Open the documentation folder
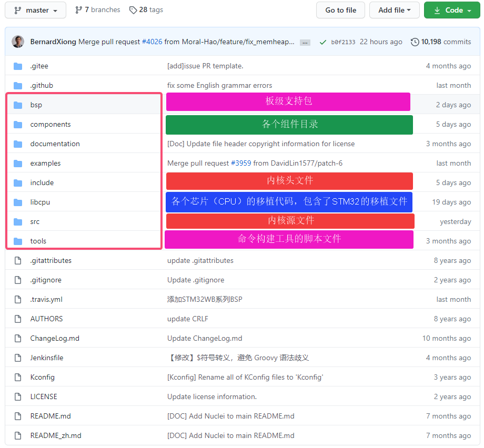The image size is (484, 448). tap(55, 144)
